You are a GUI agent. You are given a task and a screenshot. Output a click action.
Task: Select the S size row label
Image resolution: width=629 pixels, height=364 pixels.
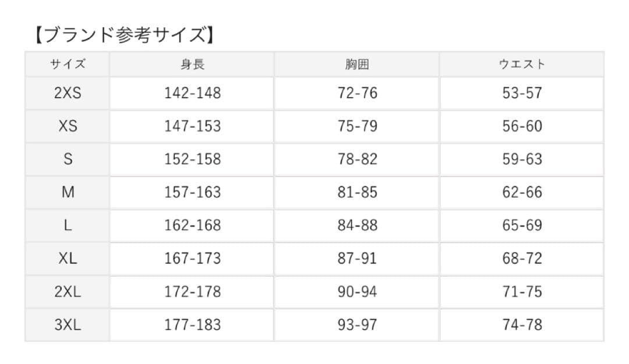pos(68,159)
